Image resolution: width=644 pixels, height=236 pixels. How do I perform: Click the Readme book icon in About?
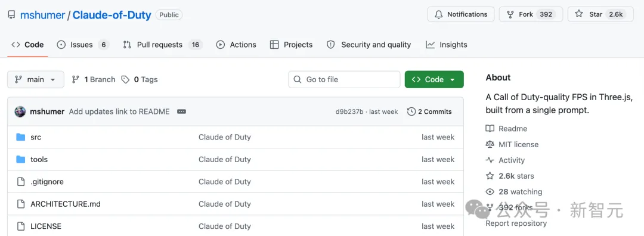click(490, 129)
